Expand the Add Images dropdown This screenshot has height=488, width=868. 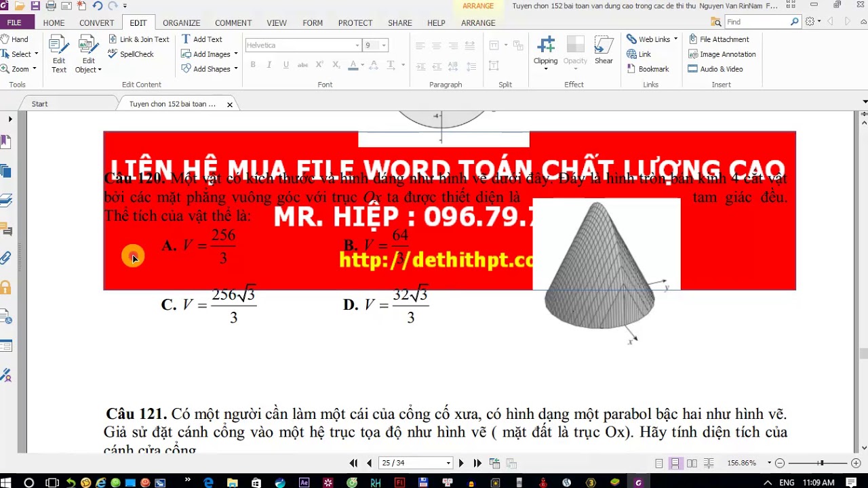(x=236, y=54)
